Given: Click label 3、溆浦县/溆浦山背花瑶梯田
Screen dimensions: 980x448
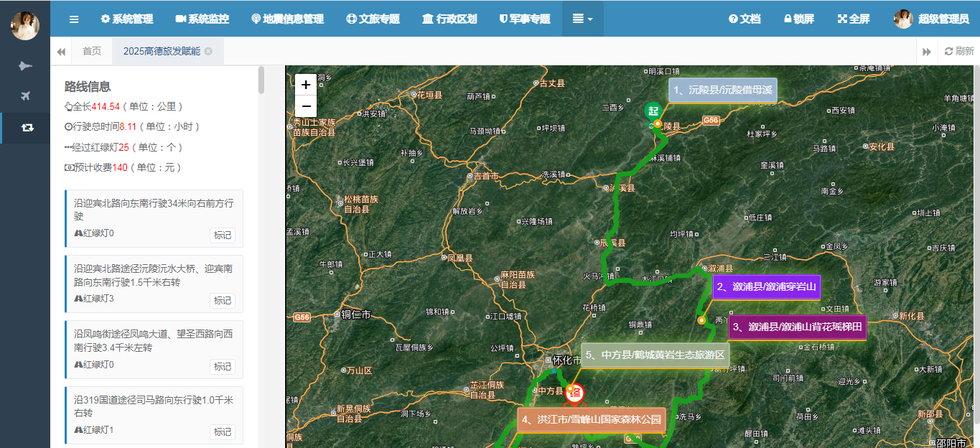Looking at the screenshot, I should tap(798, 327).
